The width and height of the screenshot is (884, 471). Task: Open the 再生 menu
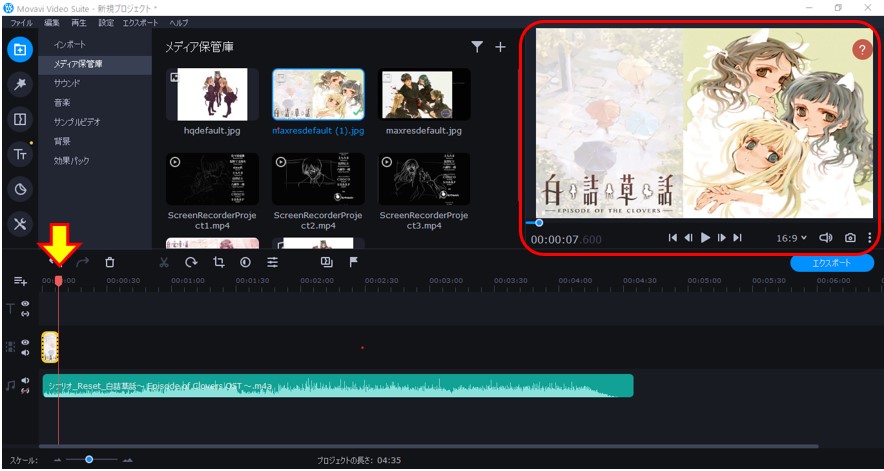coord(79,23)
